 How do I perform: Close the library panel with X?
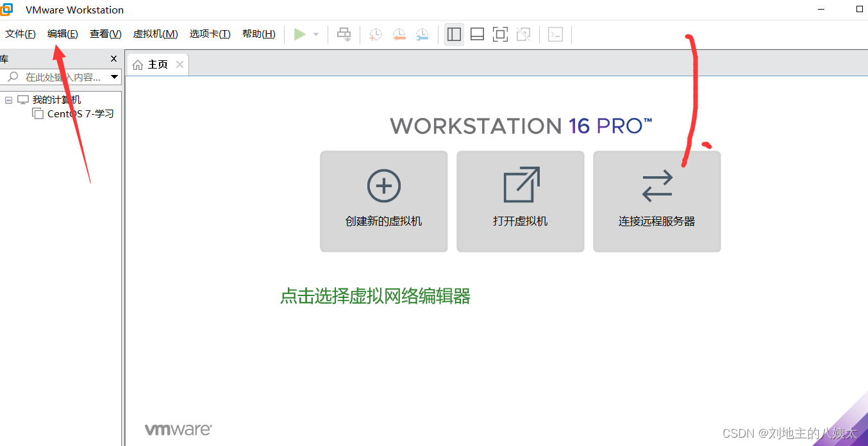114,59
